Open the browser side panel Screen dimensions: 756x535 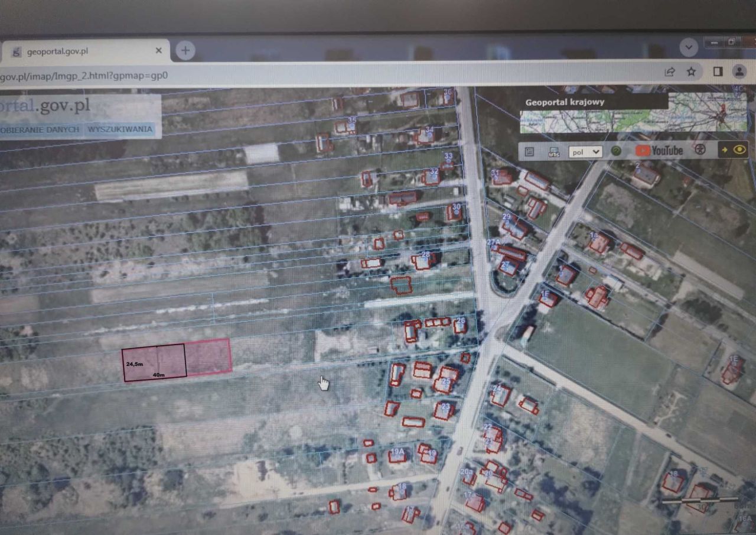718,71
